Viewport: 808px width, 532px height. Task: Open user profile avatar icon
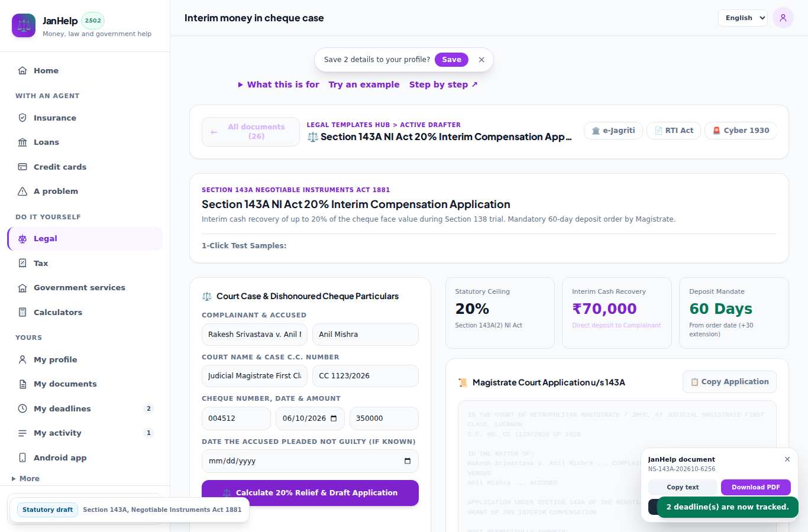click(x=783, y=18)
